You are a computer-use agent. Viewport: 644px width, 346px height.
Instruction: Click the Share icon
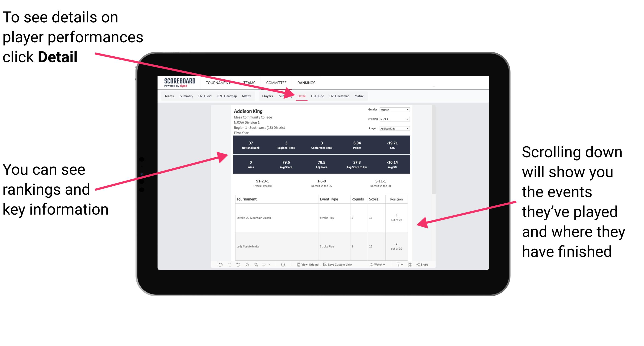tap(419, 265)
